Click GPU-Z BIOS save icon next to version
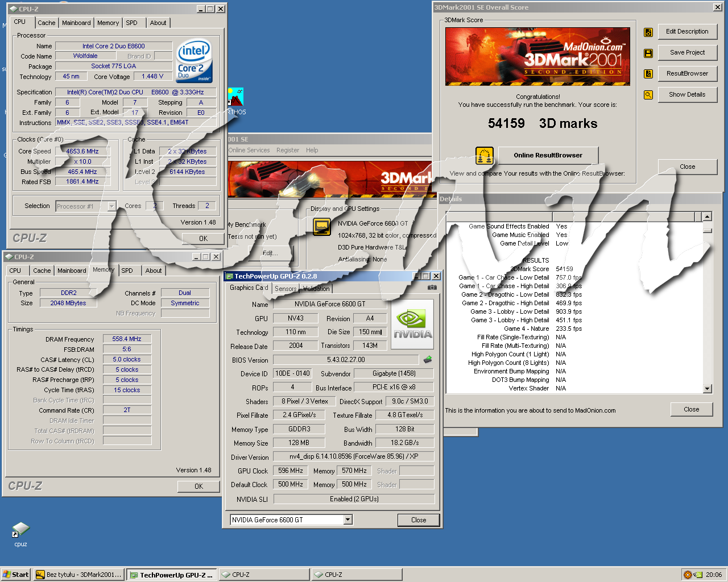Screen dimensions: 728x582 [428, 359]
